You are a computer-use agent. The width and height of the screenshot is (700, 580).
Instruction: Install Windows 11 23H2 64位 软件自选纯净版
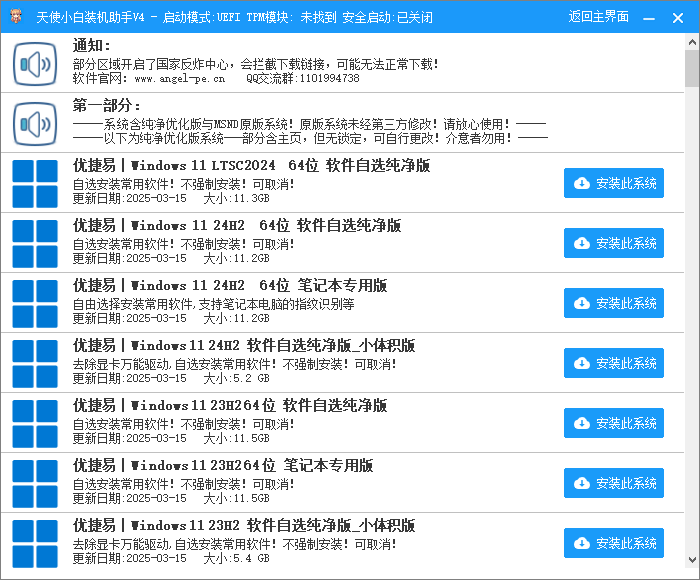coord(614,423)
